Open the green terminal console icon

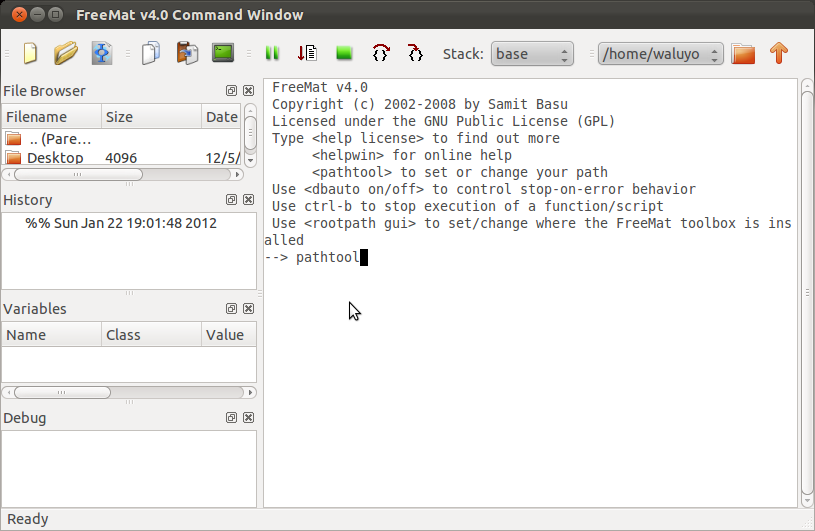(223, 53)
